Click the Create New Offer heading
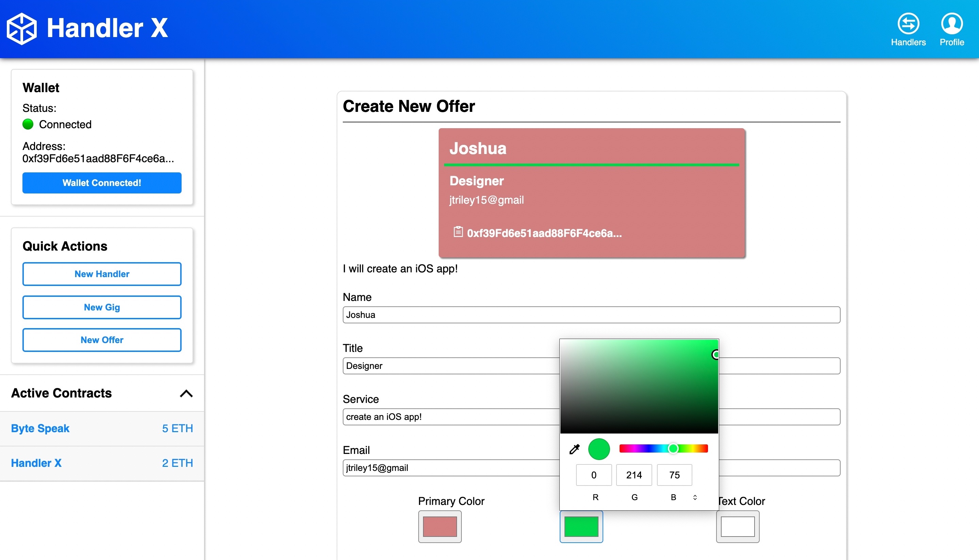The width and height of the screenshot is (979, 560). (409, 106)
